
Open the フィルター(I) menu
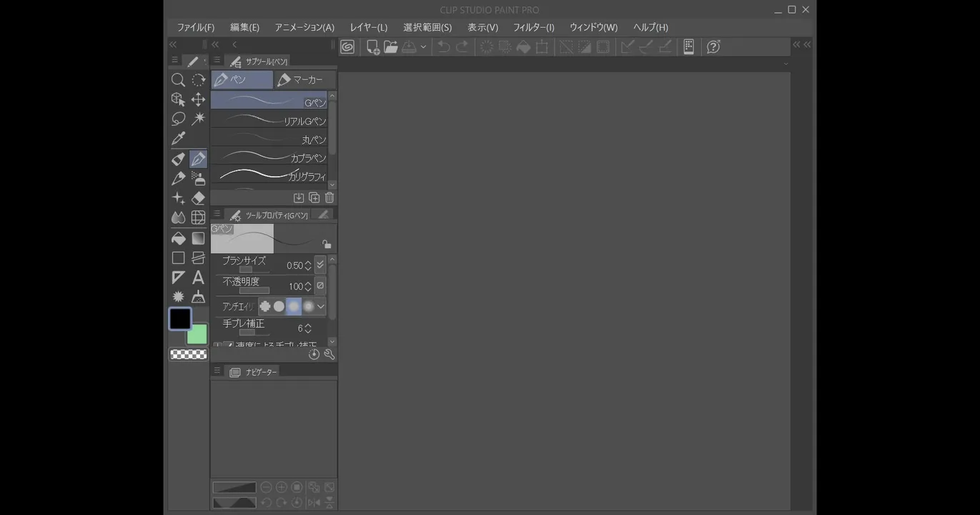534,27
